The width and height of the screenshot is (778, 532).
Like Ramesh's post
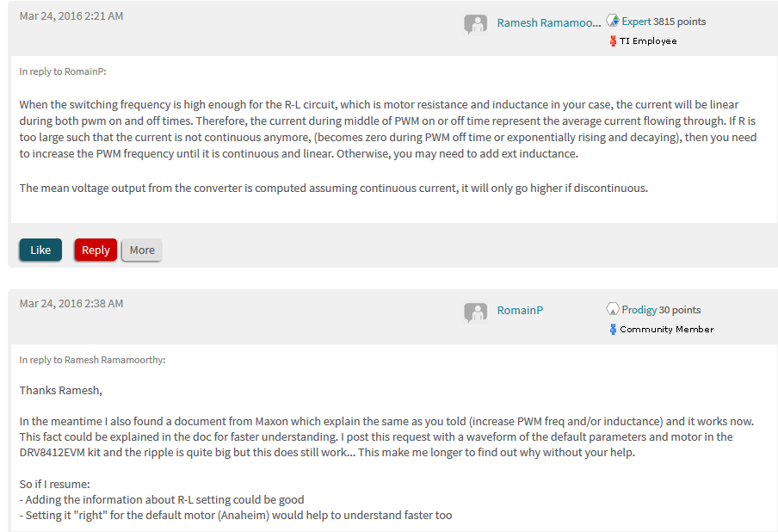coord(40,250)
